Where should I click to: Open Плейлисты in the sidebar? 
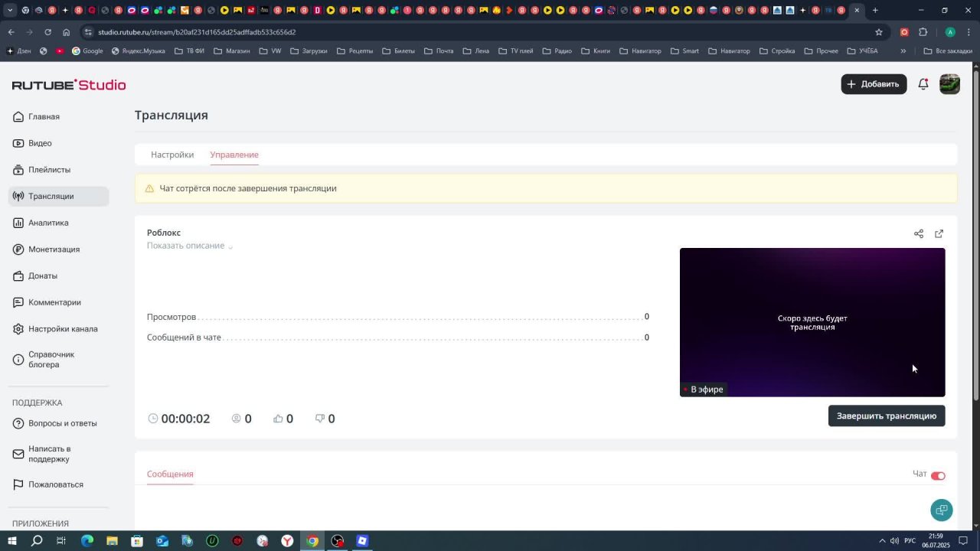click(x=58, y=170)
